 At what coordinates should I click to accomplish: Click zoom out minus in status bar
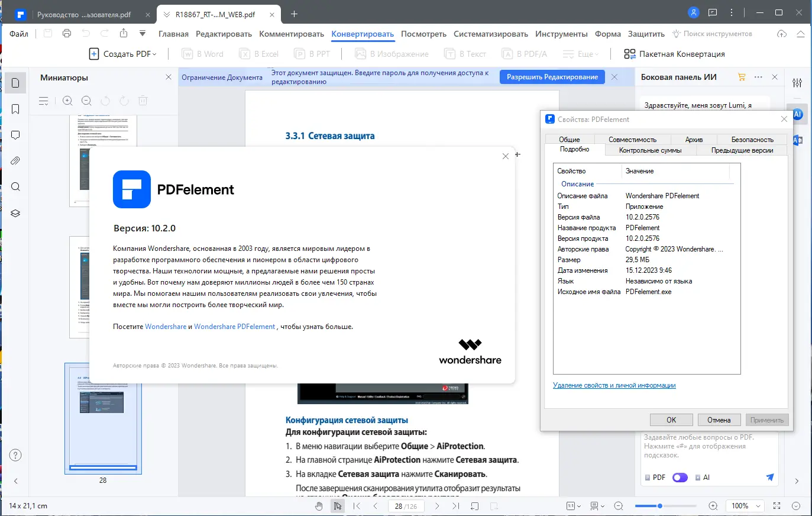[x=619, y=506]
